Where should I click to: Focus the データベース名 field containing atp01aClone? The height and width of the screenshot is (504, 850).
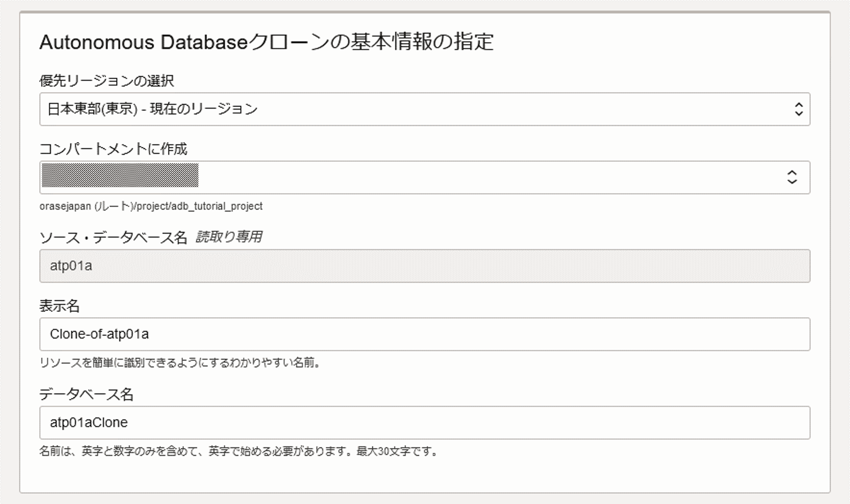pyautogui.click(x=424, y=422)
